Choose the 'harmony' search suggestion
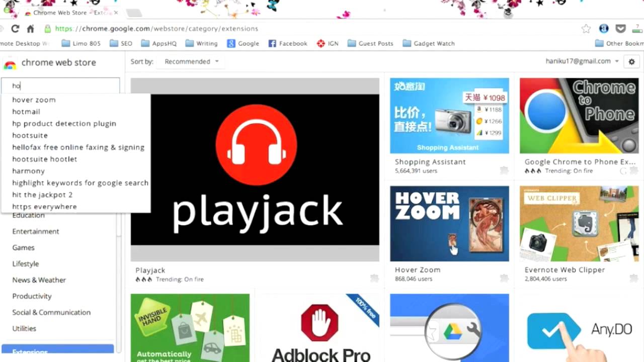 [75, 171]
